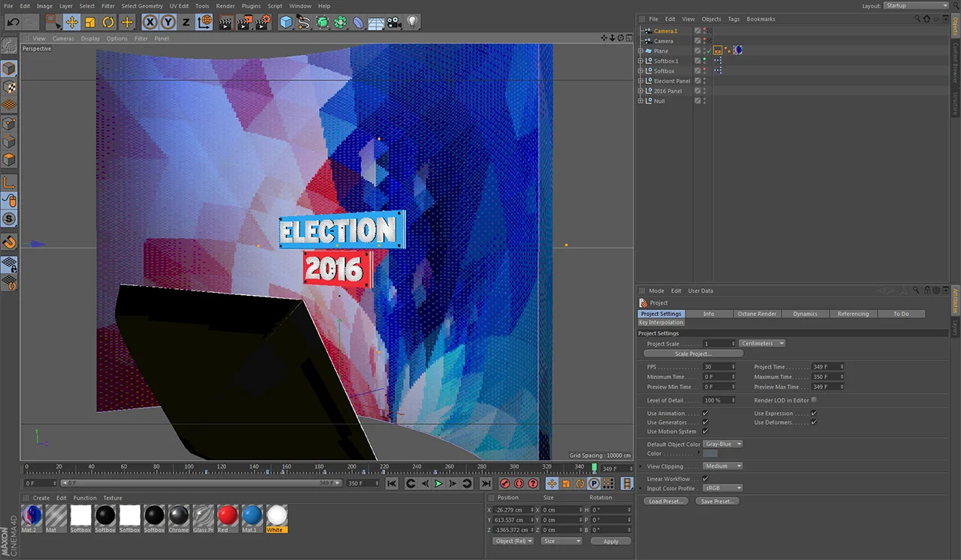Switch to the Octane Render tab

(757, 314)
